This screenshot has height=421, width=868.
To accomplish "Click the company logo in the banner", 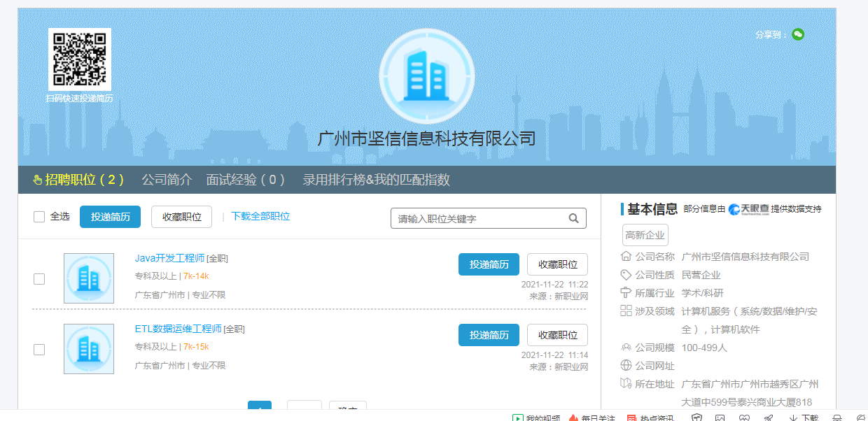I will 427,76.
